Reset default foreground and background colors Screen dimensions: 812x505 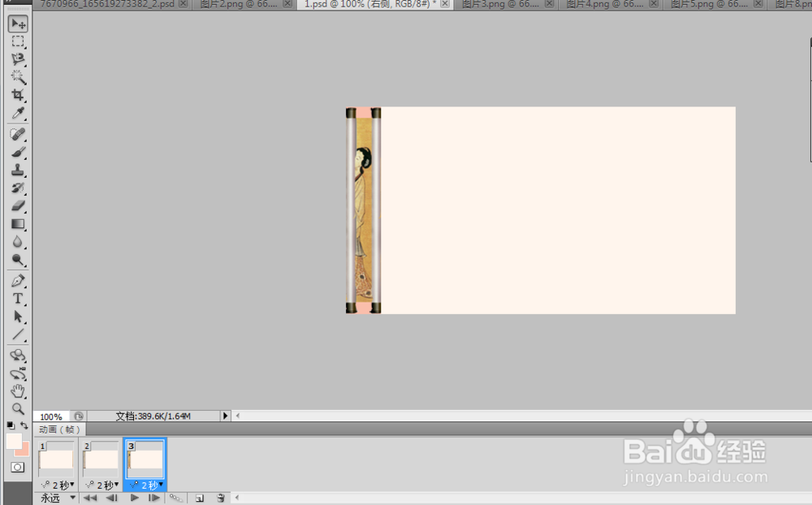tap(11, 425)
